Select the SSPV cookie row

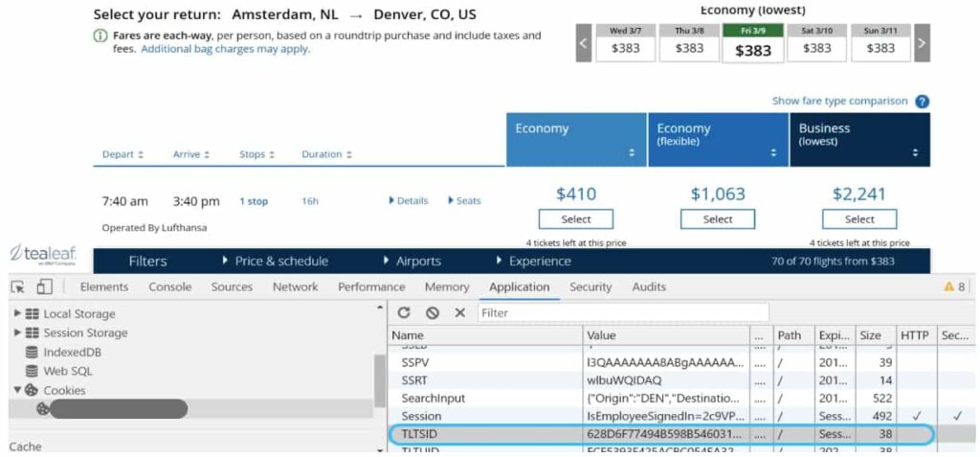pyautogui.click(x=680, y=362)
